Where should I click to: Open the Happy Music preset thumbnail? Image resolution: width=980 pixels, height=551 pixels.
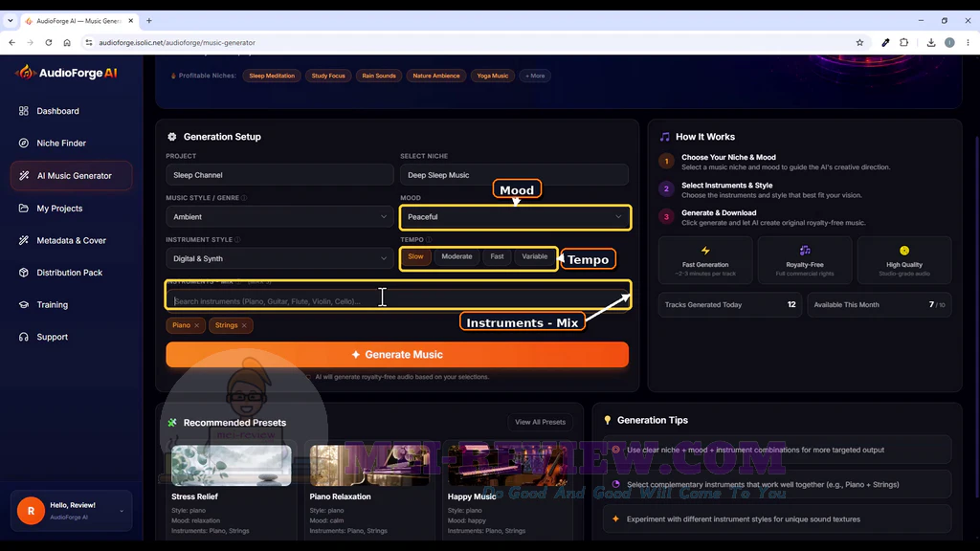click(x=507, y=466)
